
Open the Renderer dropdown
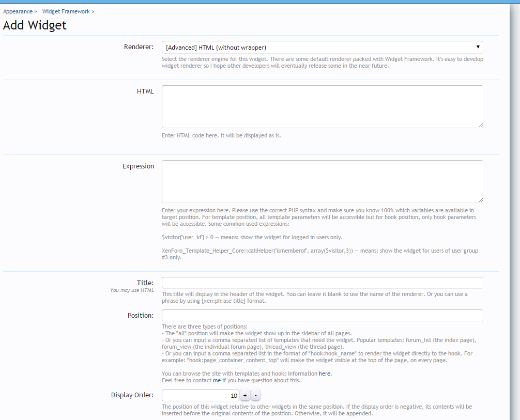pos(322,47)
